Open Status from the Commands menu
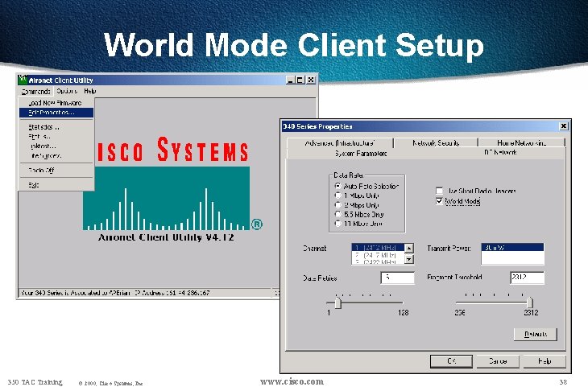Screen dimensions: 588x391 tap(56, 136)
